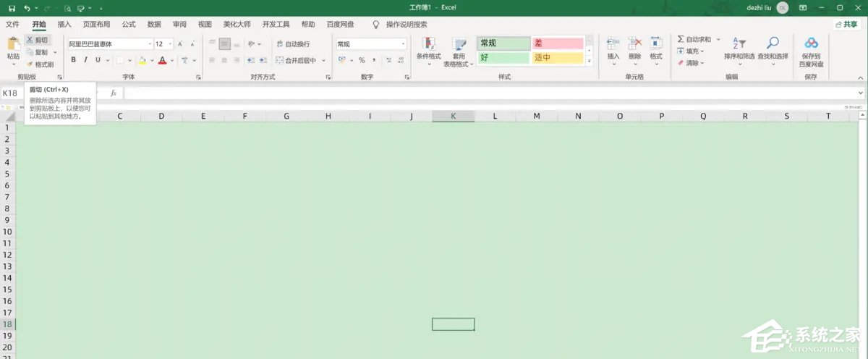Apply the Bad (差) pink cell style
Screen dimensions: 868x359
tap(557, 43)
